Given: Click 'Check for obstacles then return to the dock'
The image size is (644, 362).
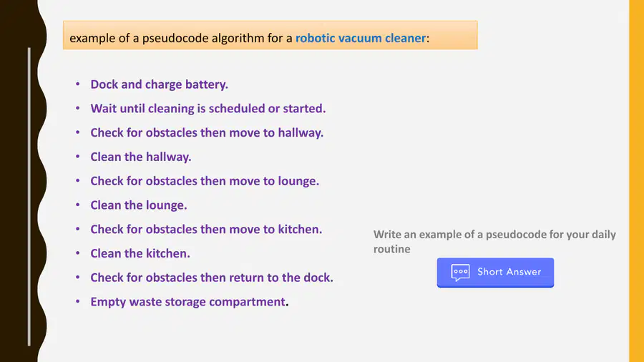Looking at the screenshot, I should [x=212, y=278].
